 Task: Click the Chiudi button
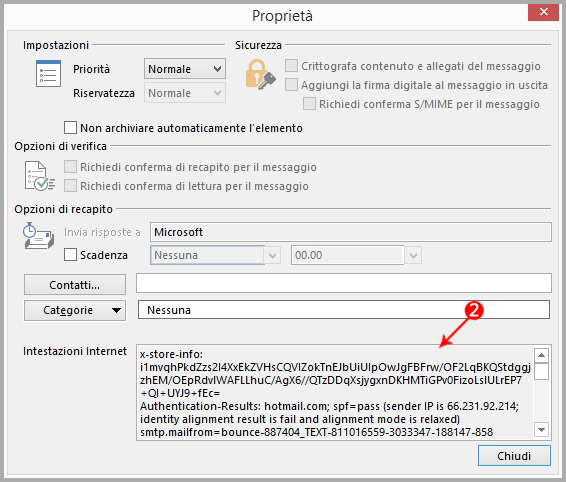[x=514, y=456]
